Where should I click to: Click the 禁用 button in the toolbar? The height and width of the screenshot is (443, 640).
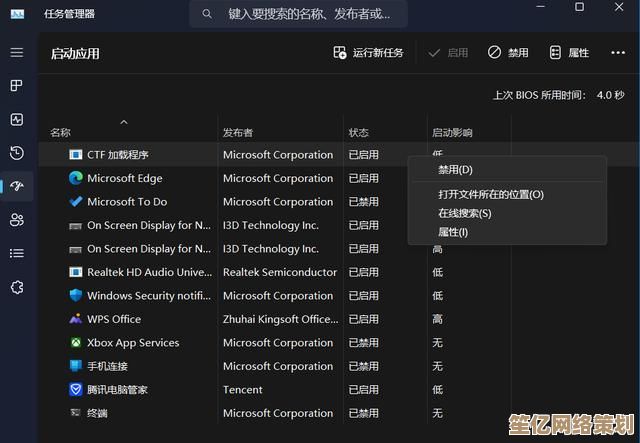508,53
